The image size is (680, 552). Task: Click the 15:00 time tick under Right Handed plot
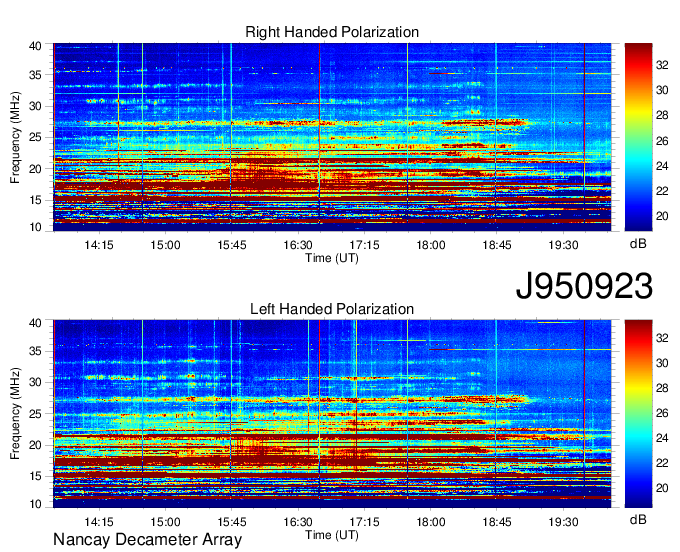coord(165,245)
